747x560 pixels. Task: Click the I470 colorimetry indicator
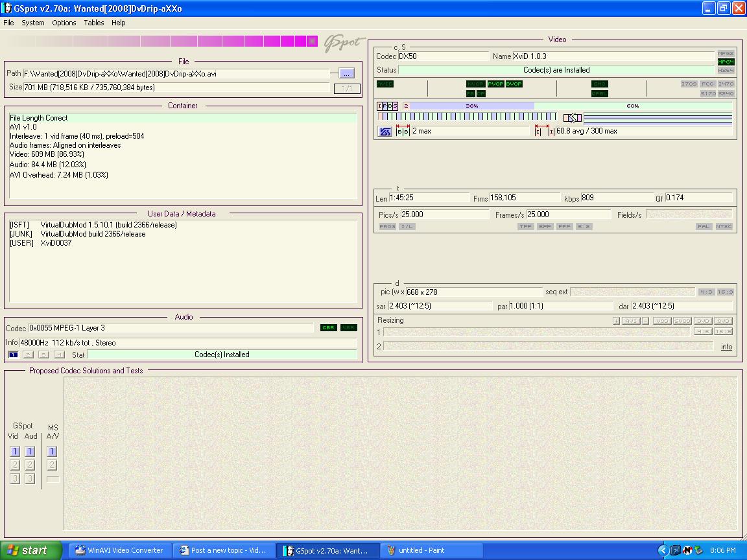[x=726, y=84]
